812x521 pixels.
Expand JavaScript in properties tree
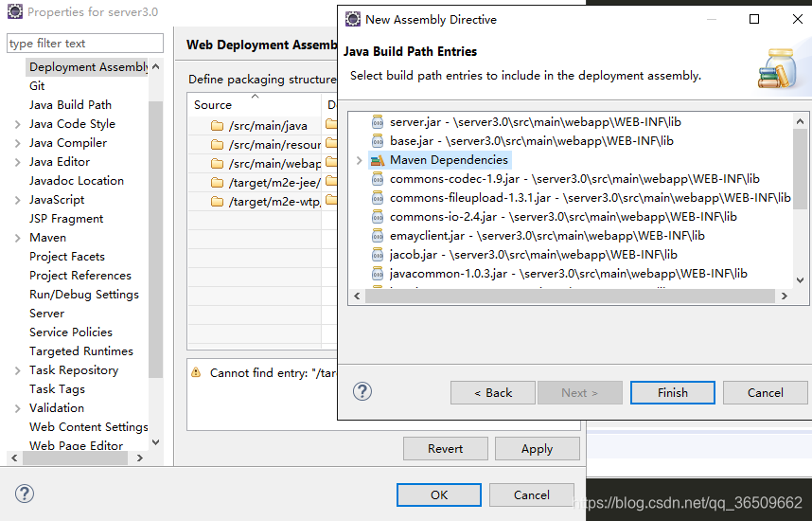click(x=18, y=200)
